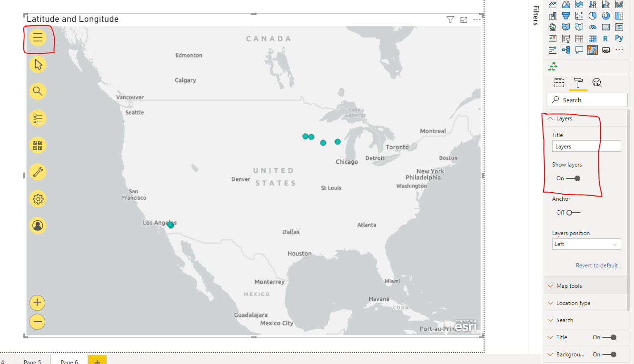634x364 pixels.
Task: Click the Layers title text field
Action: click(586, 147)
